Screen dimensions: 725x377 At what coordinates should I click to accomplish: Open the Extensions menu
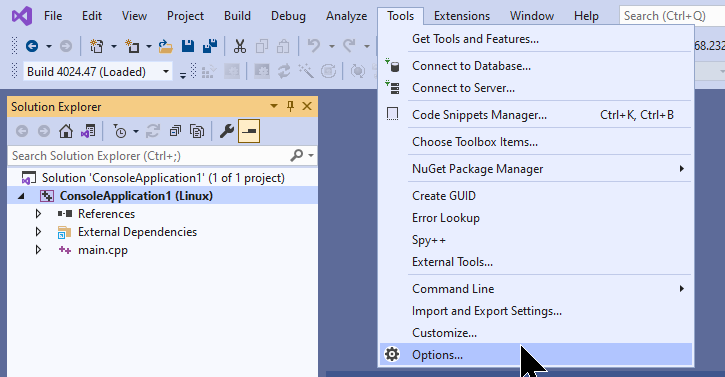(x=461, y=16)
